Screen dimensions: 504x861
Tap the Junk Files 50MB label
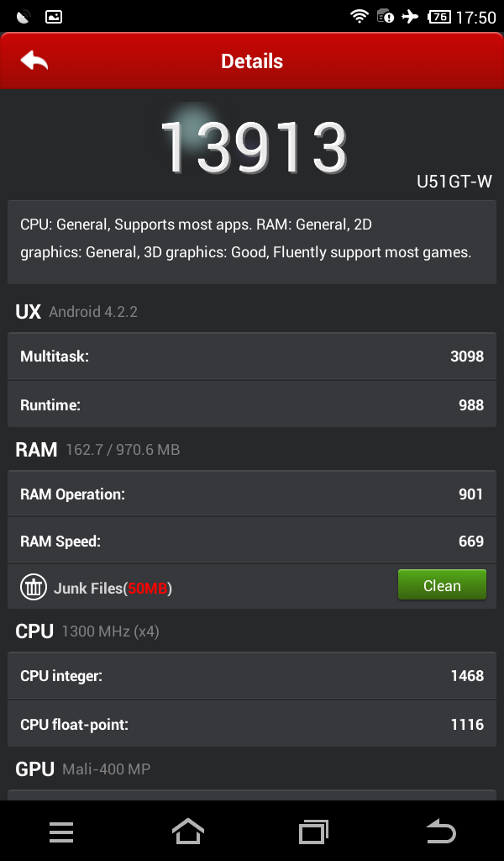113,588
